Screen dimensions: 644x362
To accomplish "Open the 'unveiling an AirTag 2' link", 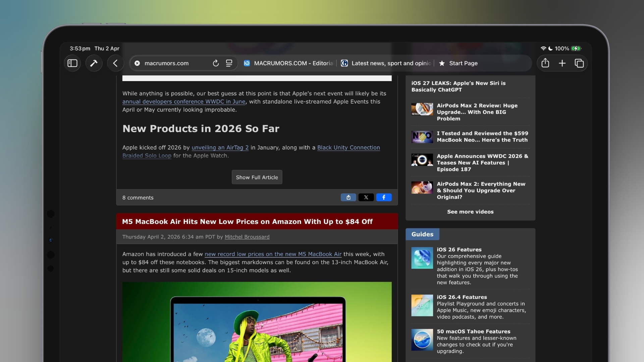I will [x=220, y=147].
